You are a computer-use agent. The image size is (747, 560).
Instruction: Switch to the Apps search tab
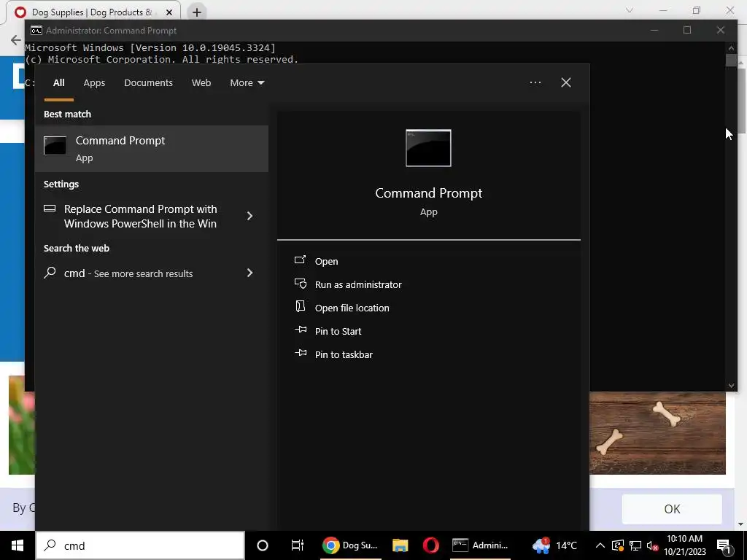[94, 83]
